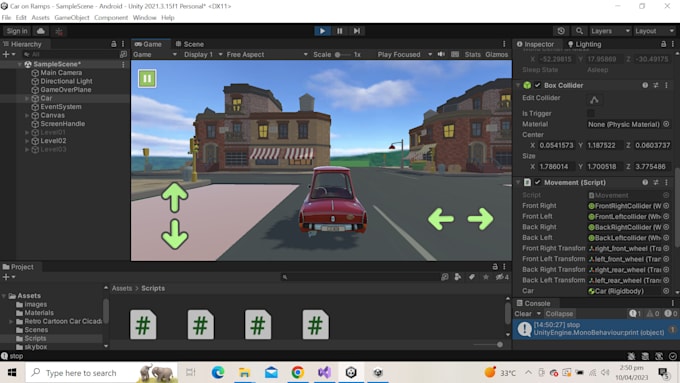Select the Console stop log entry

[595, 329]
